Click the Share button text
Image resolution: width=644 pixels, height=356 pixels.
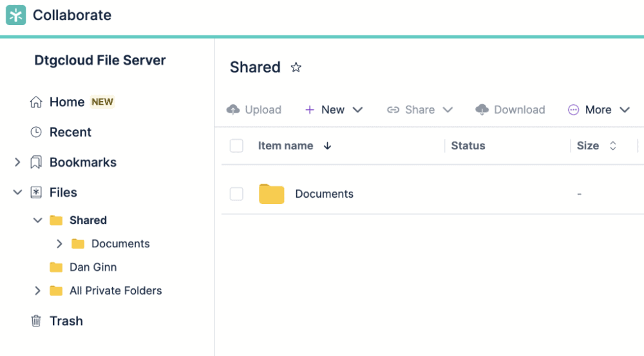420,109
